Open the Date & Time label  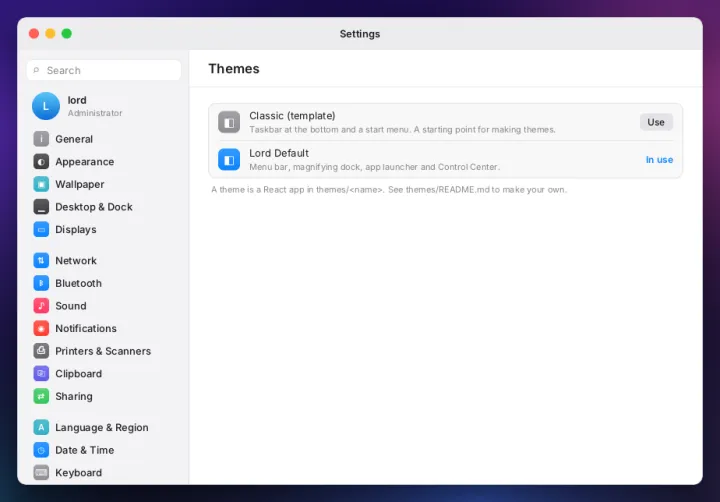pyautogui.click(x=84, y=450)
